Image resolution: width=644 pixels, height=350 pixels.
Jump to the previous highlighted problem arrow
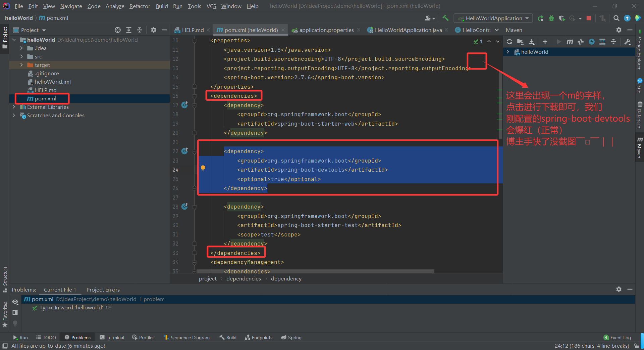pyautogui.click(x=489, y=41)
